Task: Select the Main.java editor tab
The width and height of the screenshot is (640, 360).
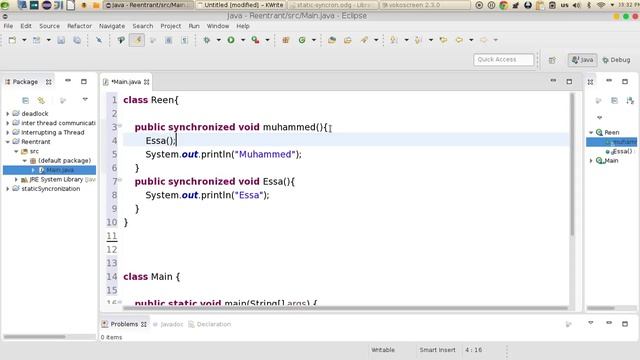Action: (126, 82)
